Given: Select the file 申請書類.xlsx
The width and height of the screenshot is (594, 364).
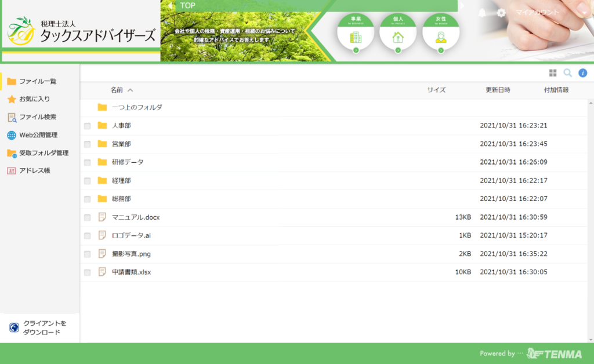Looking at the screenshot, I should coord(131,272).
